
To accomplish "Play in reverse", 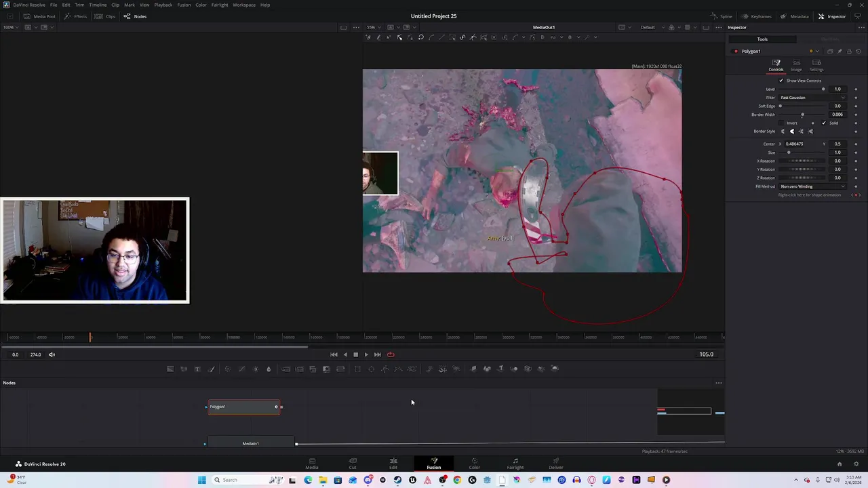I will (345, 354).
